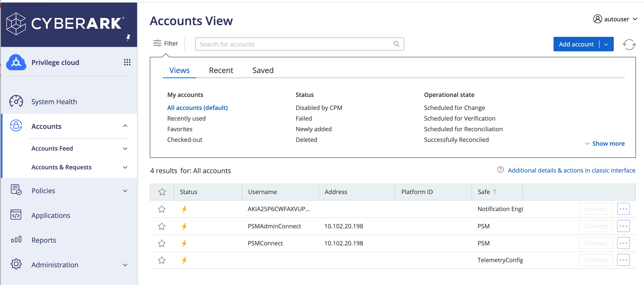Switch to the Saved tab
Screen dimensions: 644x285
(263, 70)
